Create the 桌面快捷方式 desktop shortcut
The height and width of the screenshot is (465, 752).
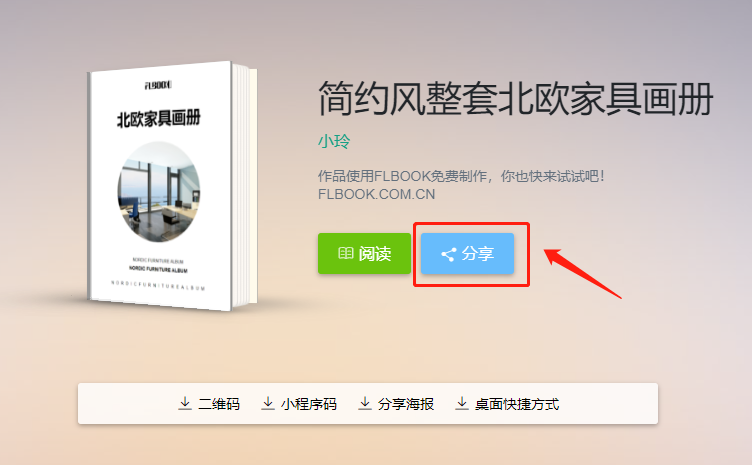click(517, 404)
